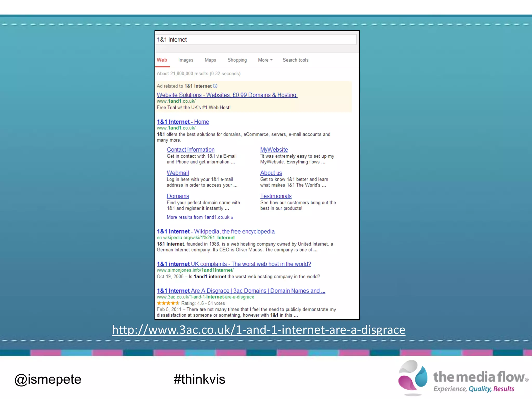
Task: Click the www.simonjones.info result URL text
Action: pyautogui.click(x=195, y=270)
